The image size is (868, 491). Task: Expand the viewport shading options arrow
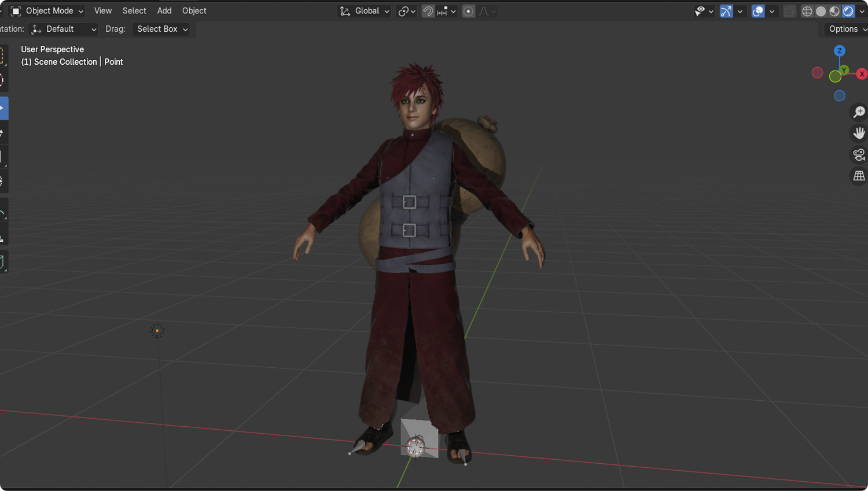862,11
